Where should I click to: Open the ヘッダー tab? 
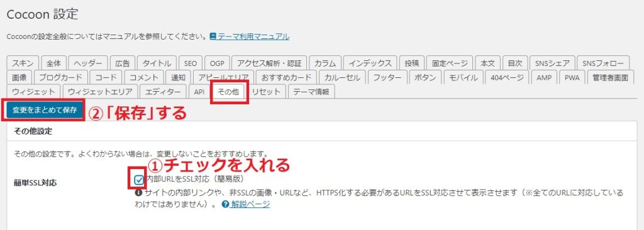(88, 63)
